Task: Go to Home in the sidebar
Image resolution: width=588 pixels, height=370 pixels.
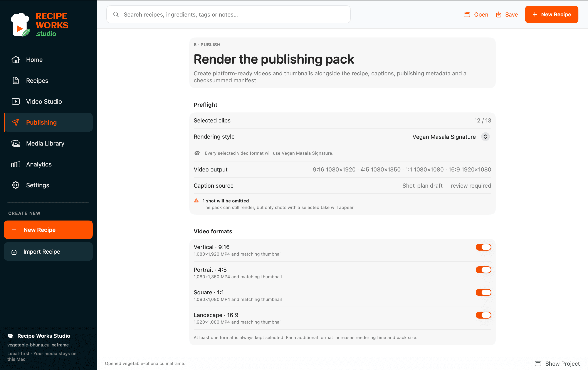Action: (48, 60)
